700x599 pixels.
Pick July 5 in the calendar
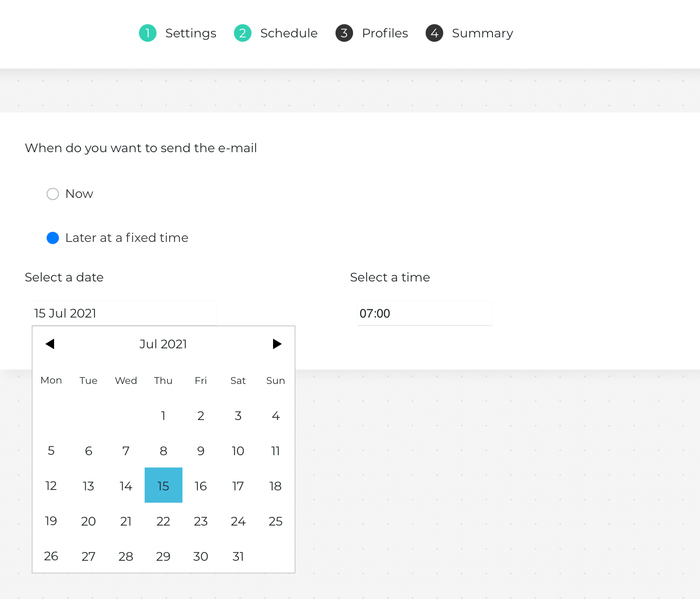click(51, 451)
